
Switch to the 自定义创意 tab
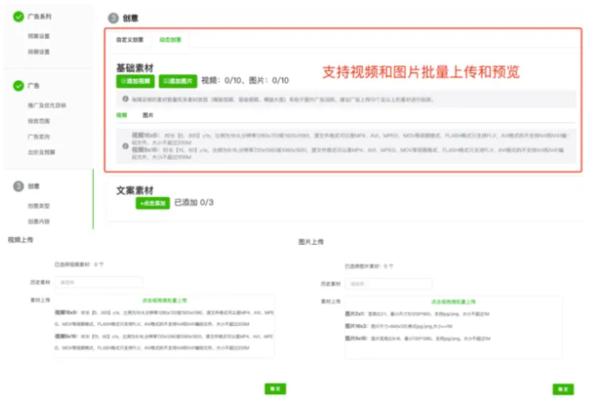click(130, 40)
